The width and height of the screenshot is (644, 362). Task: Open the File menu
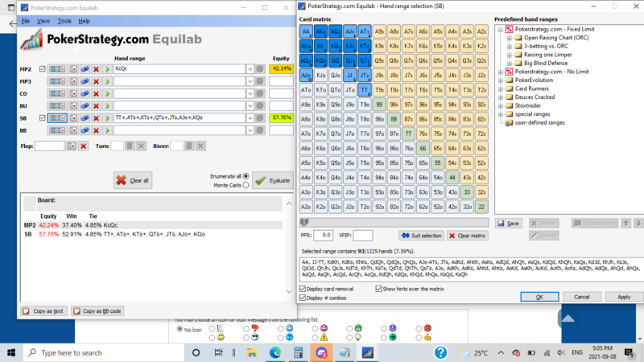[x=26, y=21]
